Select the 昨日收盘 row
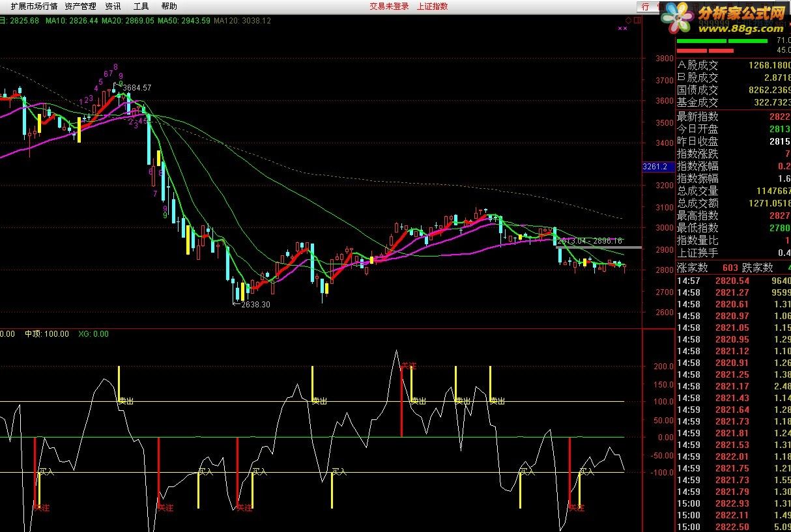 733,141
